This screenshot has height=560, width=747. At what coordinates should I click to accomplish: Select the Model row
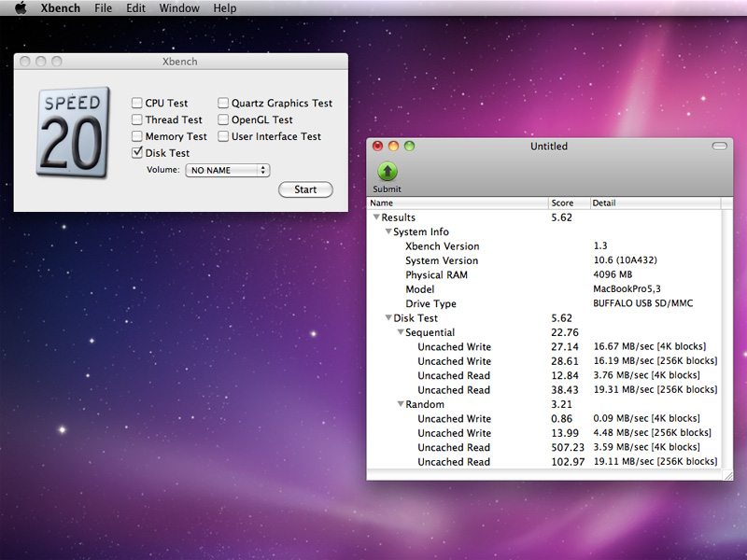click(544, 289)
